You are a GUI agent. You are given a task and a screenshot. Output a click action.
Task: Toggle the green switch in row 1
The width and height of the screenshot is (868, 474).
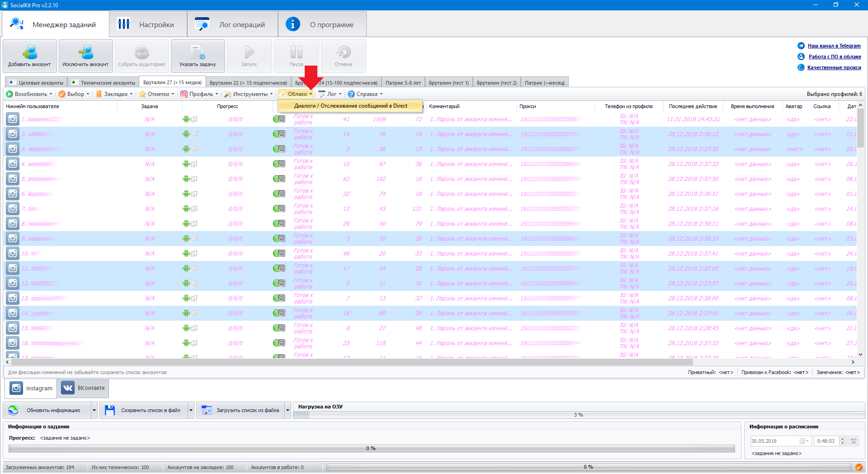tap(279, 119)
